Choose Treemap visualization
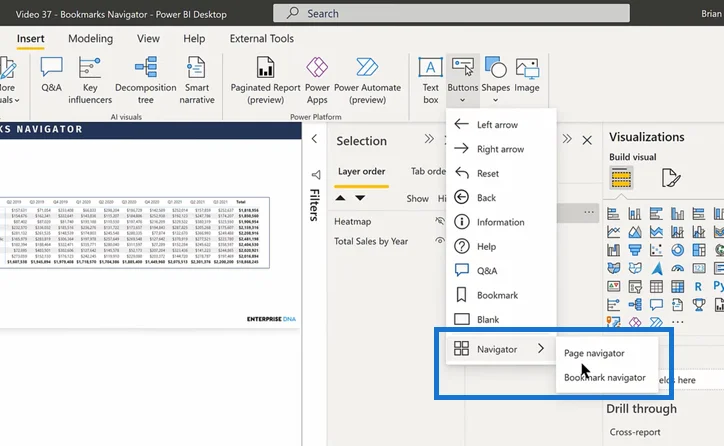Screen dimensions: 724x446 [x=699, y=250]
